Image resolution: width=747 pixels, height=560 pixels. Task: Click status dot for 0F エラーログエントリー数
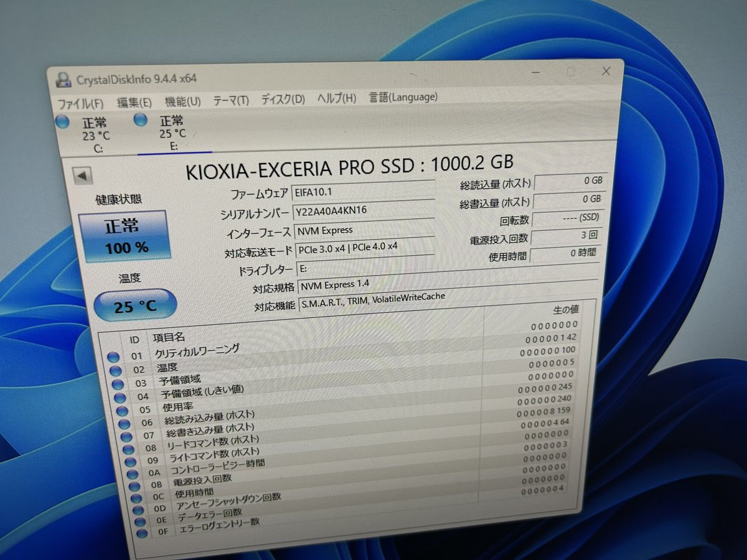pyautogui.click(x=143, y=533)
